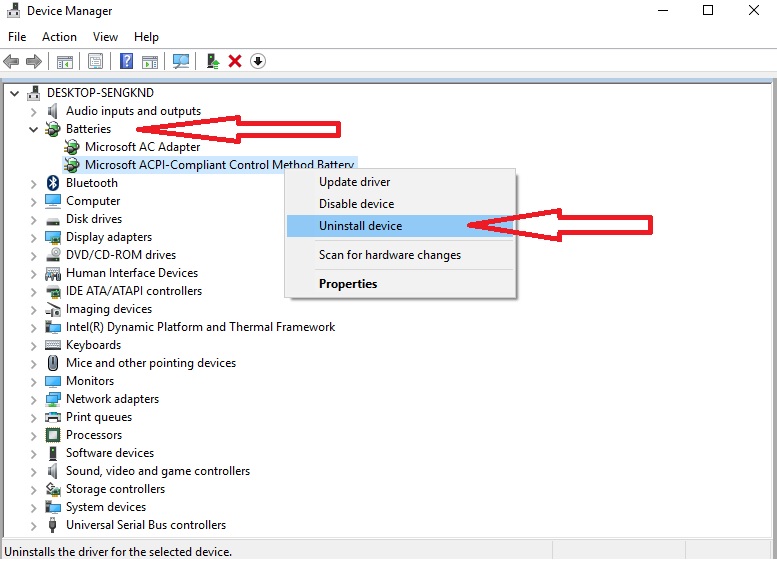Click the down-arrow Disable device icon
Image resolution: width=777 pixels, height=569 pixels.
pyautogui.click(x=258, y=61)
